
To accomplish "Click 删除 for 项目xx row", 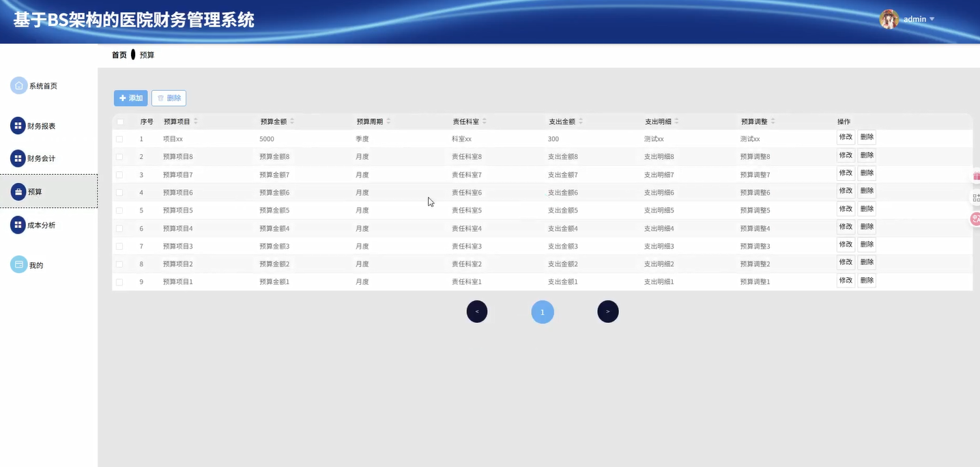I will [x=867, y=137].
